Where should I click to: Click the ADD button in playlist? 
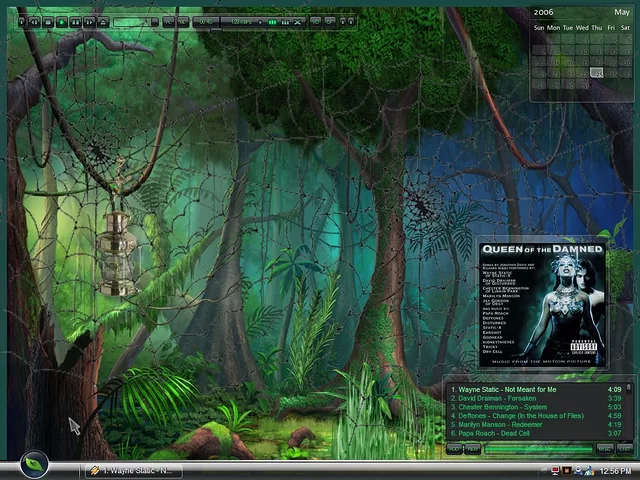pyautogui.click(x=453, y=449)
